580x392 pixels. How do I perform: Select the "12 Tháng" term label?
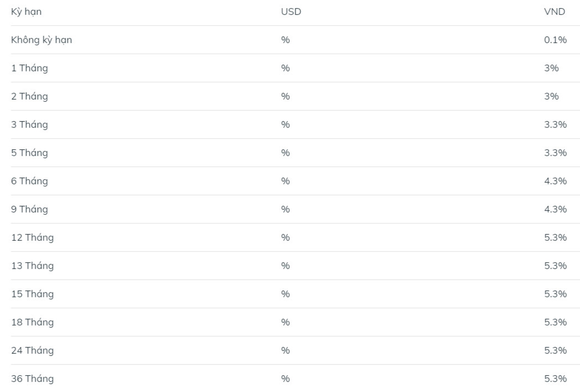(32, 238)
